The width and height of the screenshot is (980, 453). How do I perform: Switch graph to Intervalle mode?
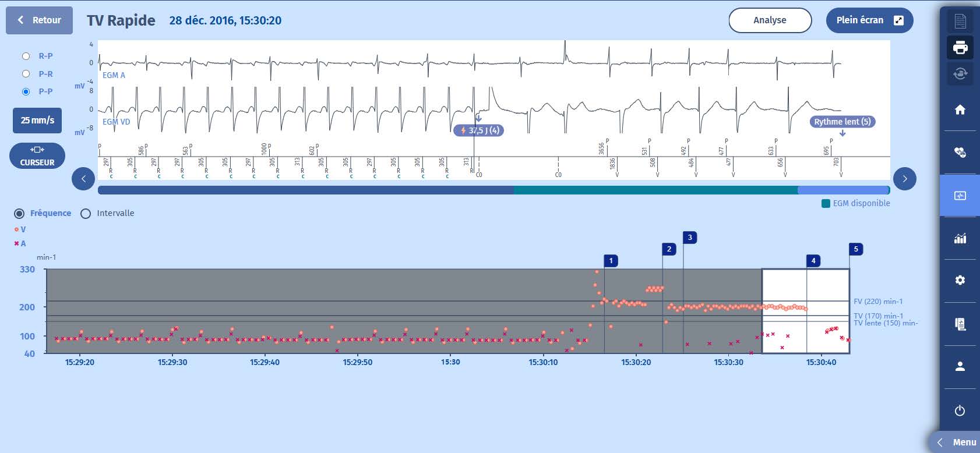pos(86,214)
